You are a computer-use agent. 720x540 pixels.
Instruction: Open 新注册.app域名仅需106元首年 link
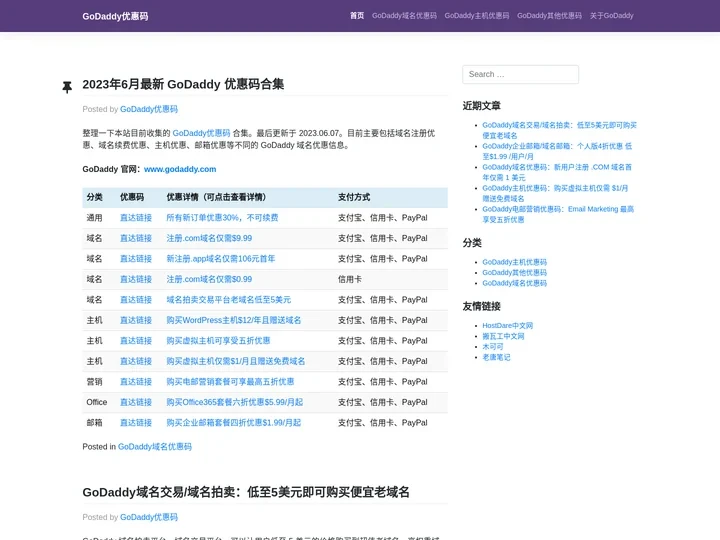(x=220, y=259)
